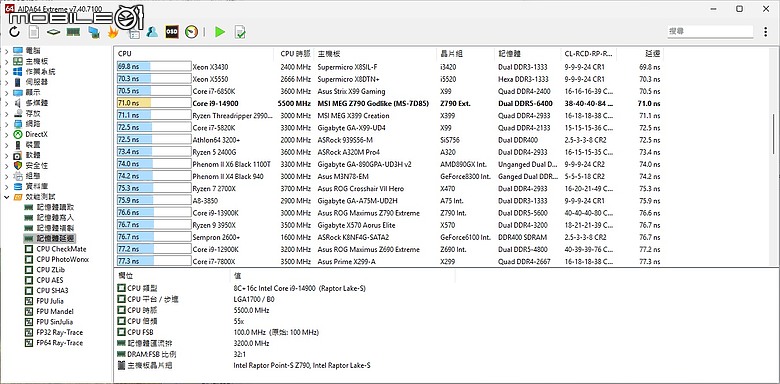Click the 電腦 computer icon in tree

coord(18,50)
